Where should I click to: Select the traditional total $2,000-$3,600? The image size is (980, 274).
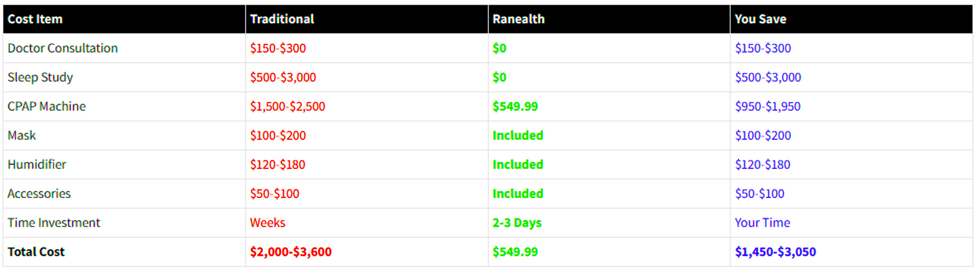pyautogui.click(x=291, y=252)
